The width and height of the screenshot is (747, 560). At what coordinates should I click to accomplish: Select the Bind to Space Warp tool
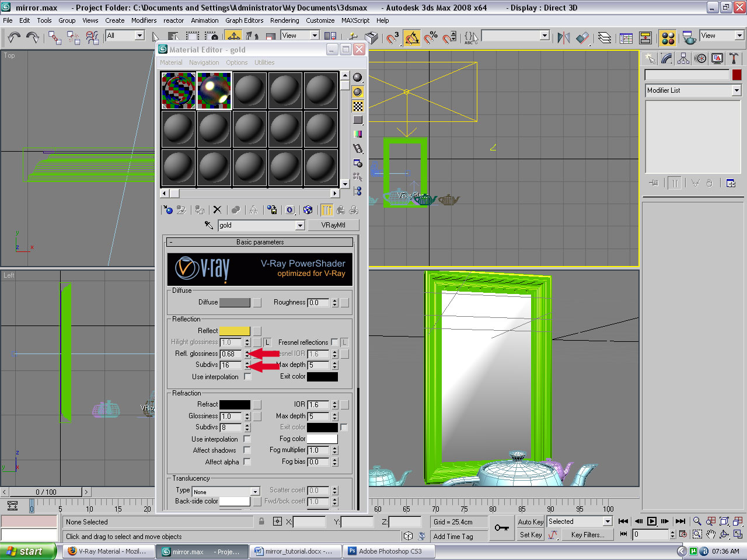(x=92, y=38)
